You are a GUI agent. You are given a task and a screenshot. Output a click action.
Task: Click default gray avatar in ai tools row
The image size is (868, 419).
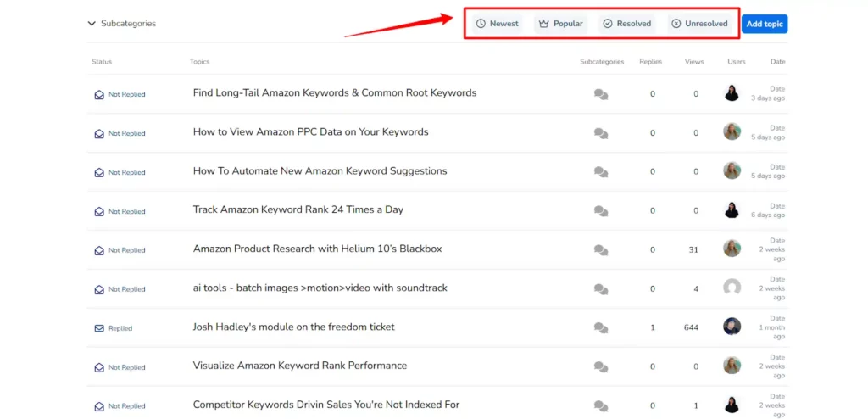click(x=732, y=287)
